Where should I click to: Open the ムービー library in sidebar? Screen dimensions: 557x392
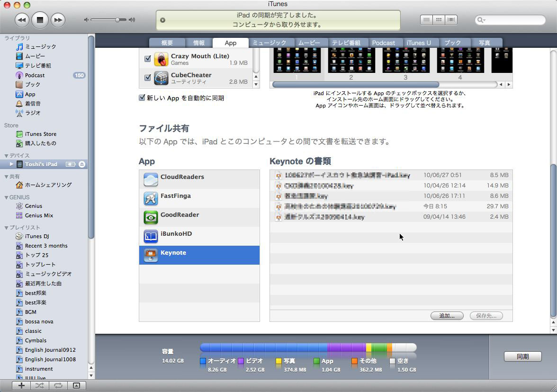point(35,56)
